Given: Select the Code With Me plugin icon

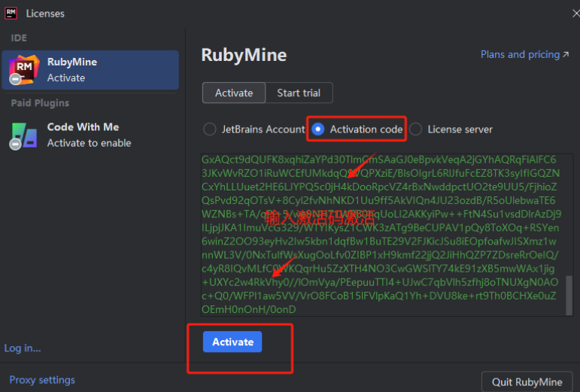Looking at the screenshot, I should (x=23, y=135).
